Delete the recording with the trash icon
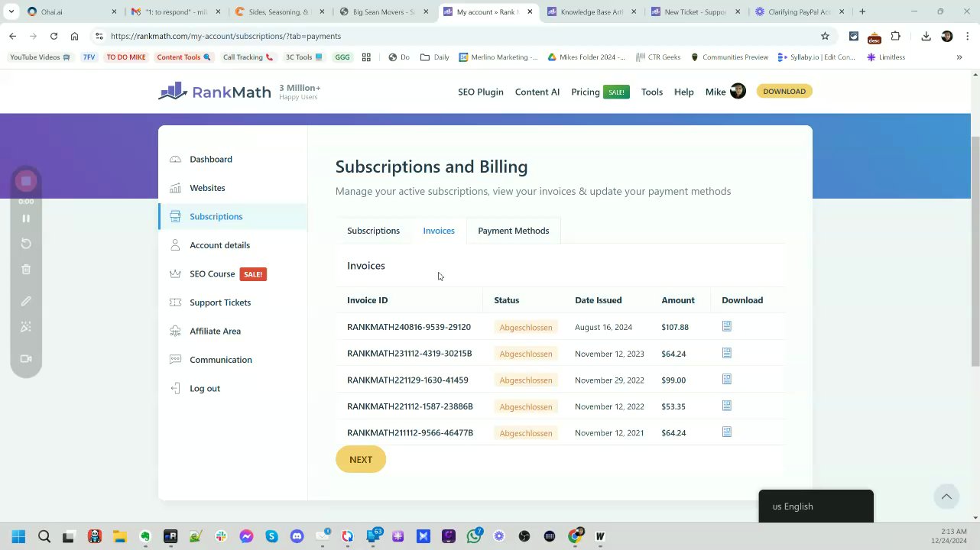Screen dimensions: 980x550 [26, 270]
